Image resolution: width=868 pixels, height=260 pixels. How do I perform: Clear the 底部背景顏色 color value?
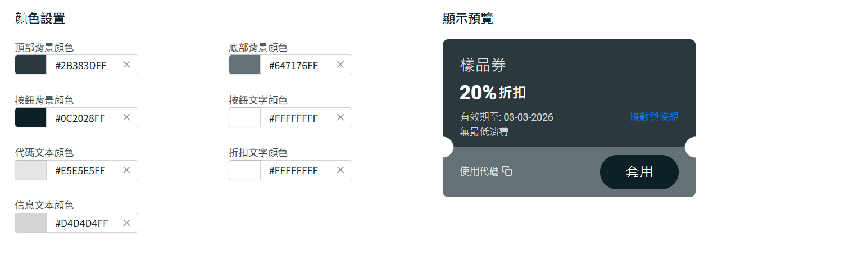click(x=340, y=65)
